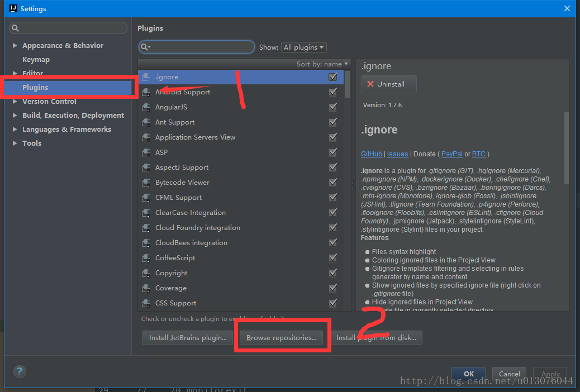Click the Coverage plugin icon

[146, 288]
